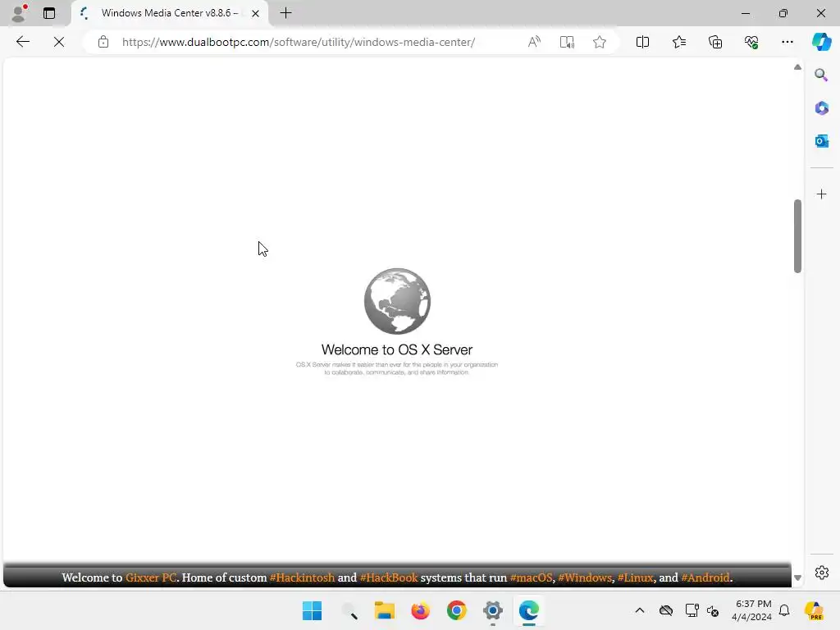Follow the #macOS link
Screen dimensions: 840x630
(531, 577)
